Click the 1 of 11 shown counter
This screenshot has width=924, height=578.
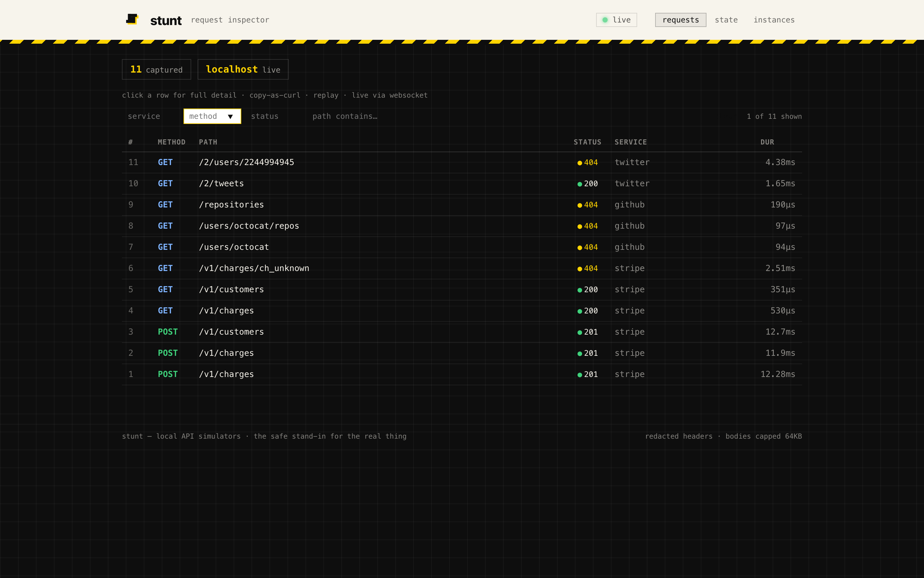[774, 116]
